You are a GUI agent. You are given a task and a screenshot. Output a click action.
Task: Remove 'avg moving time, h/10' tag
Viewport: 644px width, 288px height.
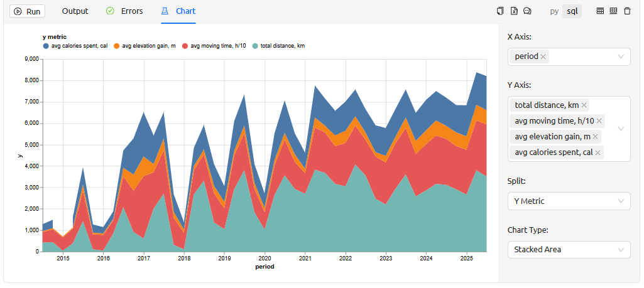point(599,121)
